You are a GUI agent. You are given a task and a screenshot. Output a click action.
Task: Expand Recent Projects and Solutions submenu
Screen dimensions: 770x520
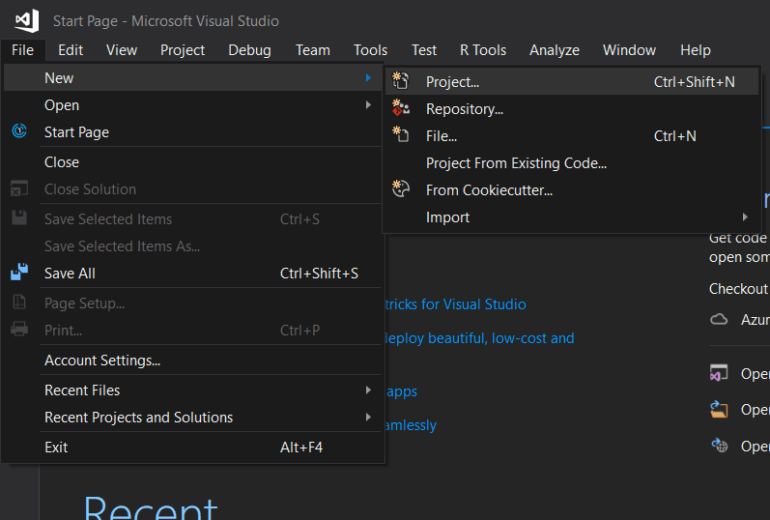point(369,417)
